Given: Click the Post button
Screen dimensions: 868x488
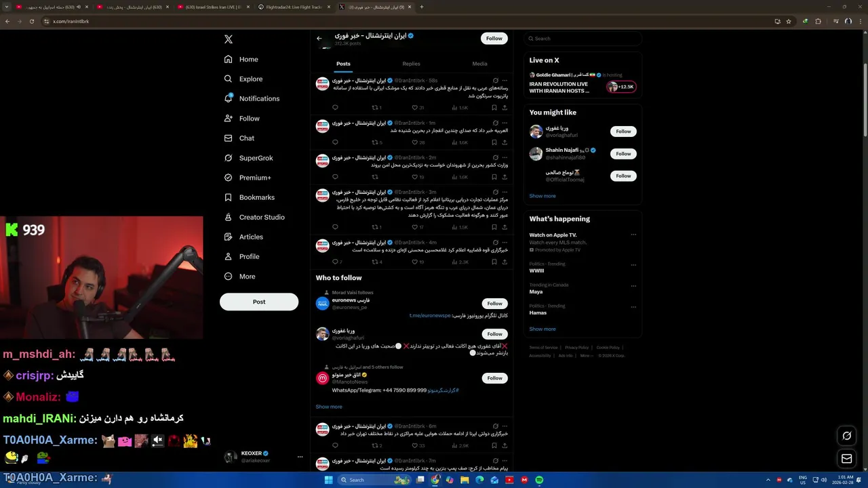Looking at the screenshot, I should pyautogui.click(x=259, y=302).
